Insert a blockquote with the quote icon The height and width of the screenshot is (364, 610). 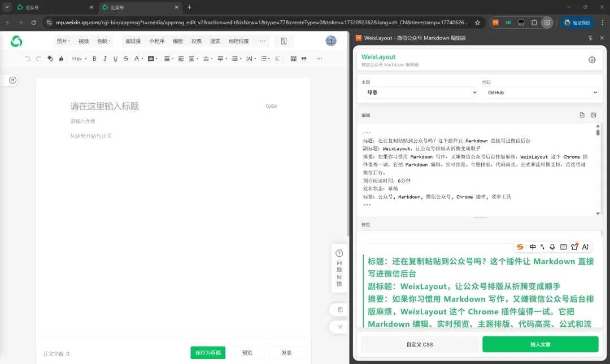pos(304,59)
